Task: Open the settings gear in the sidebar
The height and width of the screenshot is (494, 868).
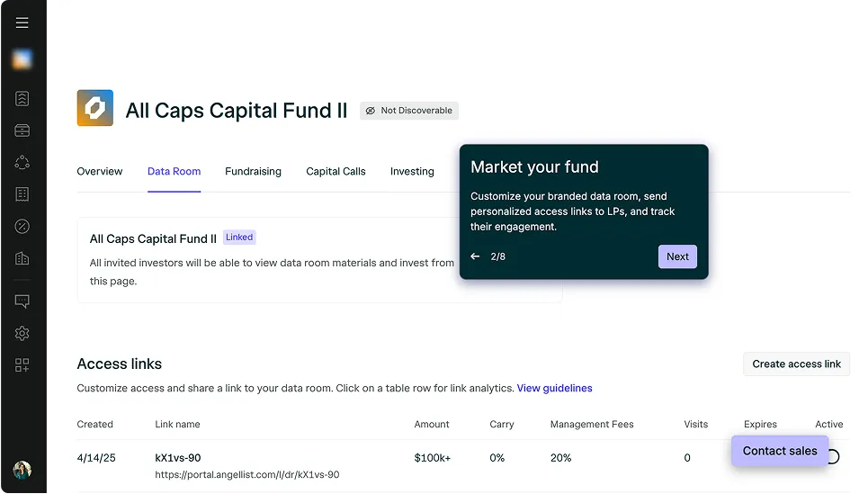Action: tap(22, 334)
